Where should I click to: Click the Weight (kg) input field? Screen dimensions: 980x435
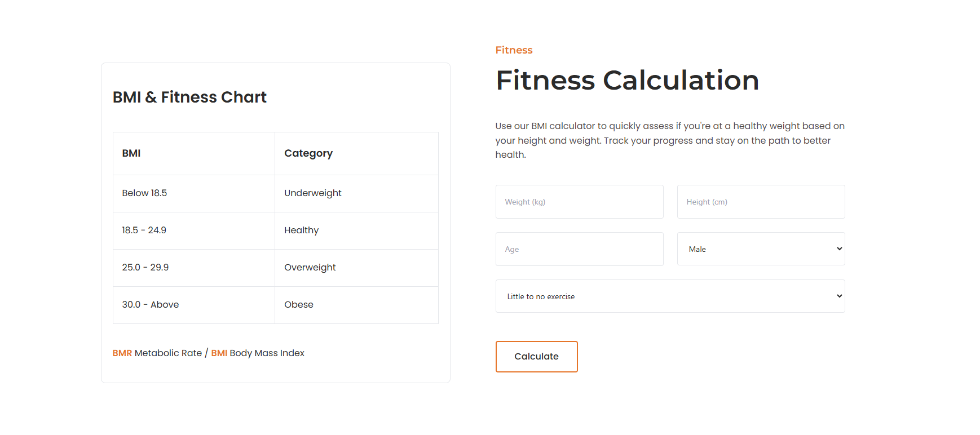click(579, 202)
